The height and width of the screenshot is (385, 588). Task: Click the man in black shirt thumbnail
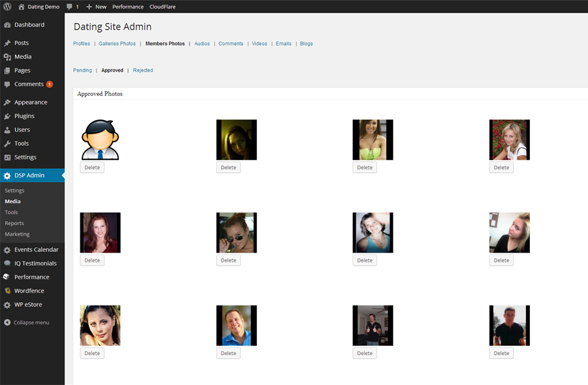point(509,326)
